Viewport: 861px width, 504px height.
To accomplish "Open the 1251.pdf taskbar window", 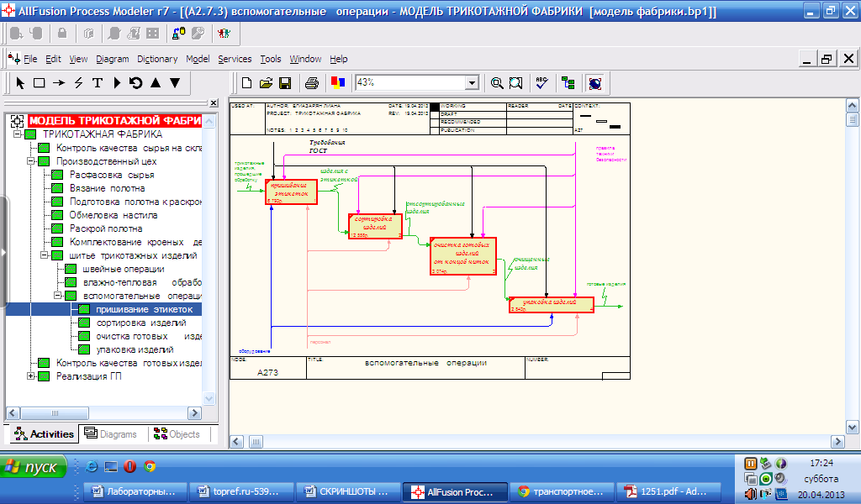I will pos(668,491).
